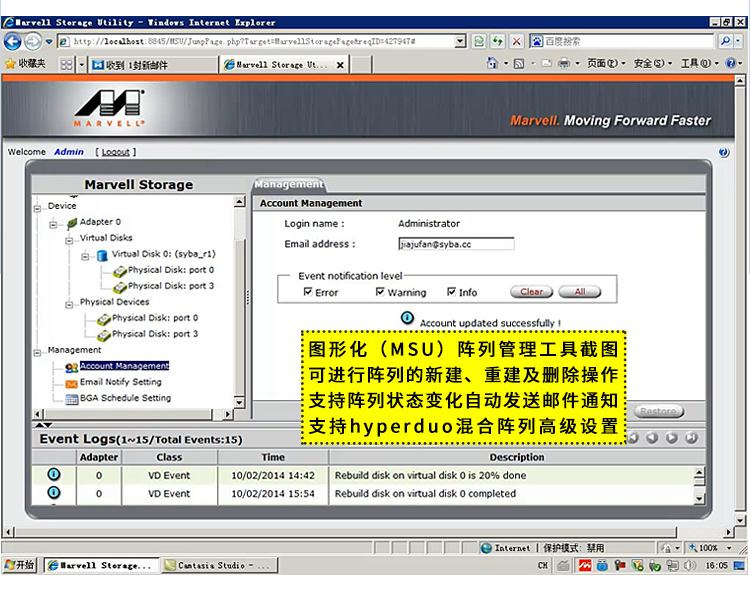Image resolution: width=750 pixels, height=608 pixels.
Task: Click the RSS feeds icon
Action: (x=519, y=64)
